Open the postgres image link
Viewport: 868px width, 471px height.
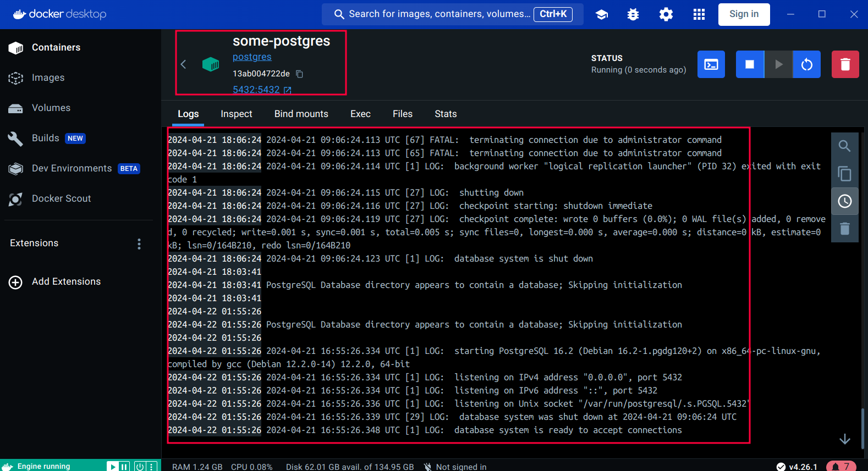[x=252, y=57]
